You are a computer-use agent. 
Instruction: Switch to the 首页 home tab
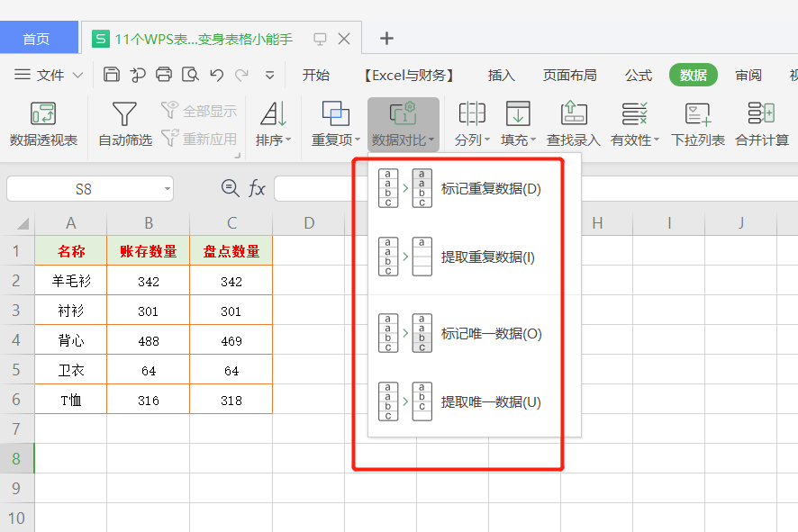(36, 39)
